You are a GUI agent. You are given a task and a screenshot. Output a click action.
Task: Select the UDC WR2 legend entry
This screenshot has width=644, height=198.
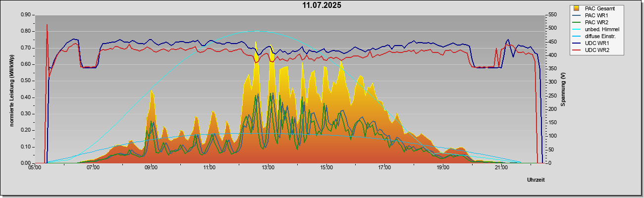tap(595, 50)
